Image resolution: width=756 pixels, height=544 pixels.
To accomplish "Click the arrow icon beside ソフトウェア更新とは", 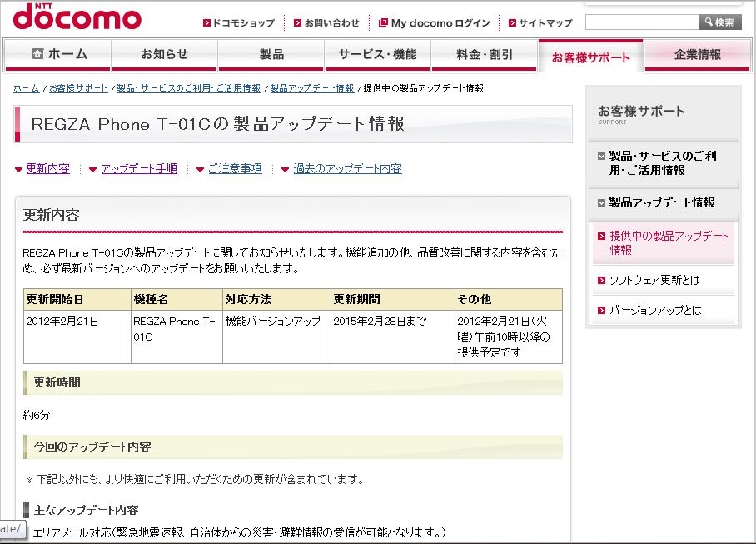I will pyautogui.click(x=601, y=280).
